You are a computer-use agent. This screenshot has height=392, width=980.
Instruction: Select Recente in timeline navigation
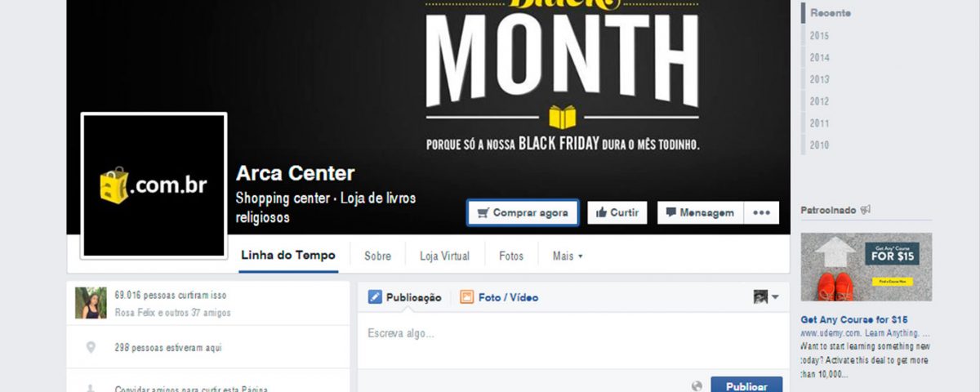tap(830, 13)
